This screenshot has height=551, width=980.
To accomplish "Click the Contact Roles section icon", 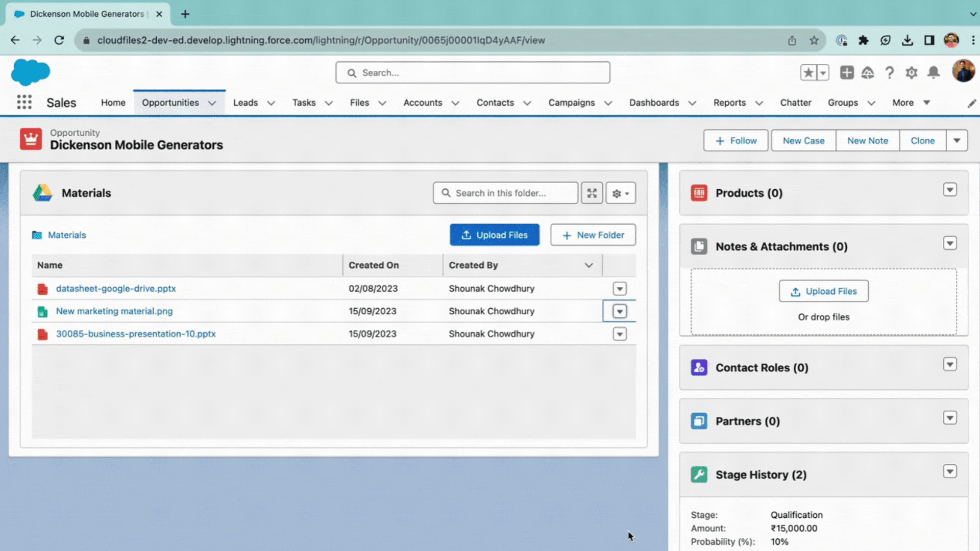I will tap(699, 367).
